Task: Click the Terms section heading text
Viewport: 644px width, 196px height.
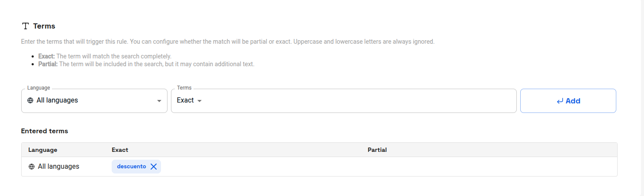Action: click(x=44, y=26)
